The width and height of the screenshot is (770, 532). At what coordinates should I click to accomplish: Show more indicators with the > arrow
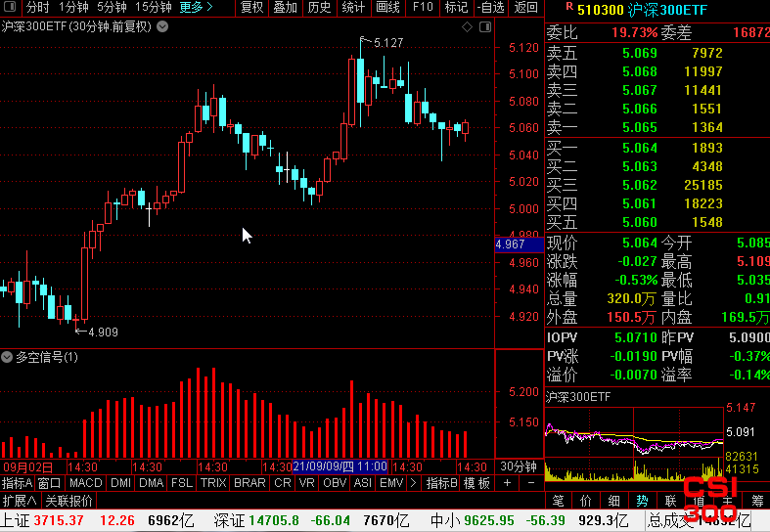pos(413,483)
